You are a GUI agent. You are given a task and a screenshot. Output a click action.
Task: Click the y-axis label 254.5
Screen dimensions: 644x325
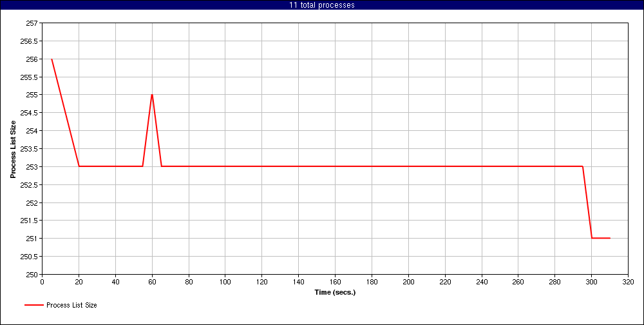point(30,113)
